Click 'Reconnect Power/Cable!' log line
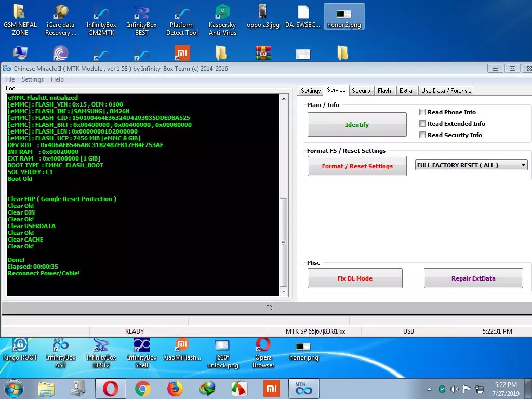This screenshot has width=532, height=399. [44, 273]
